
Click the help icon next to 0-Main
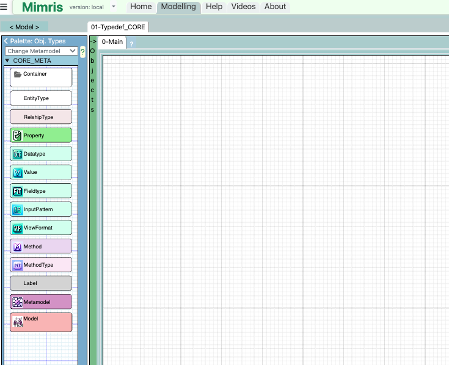click(131, 44)
